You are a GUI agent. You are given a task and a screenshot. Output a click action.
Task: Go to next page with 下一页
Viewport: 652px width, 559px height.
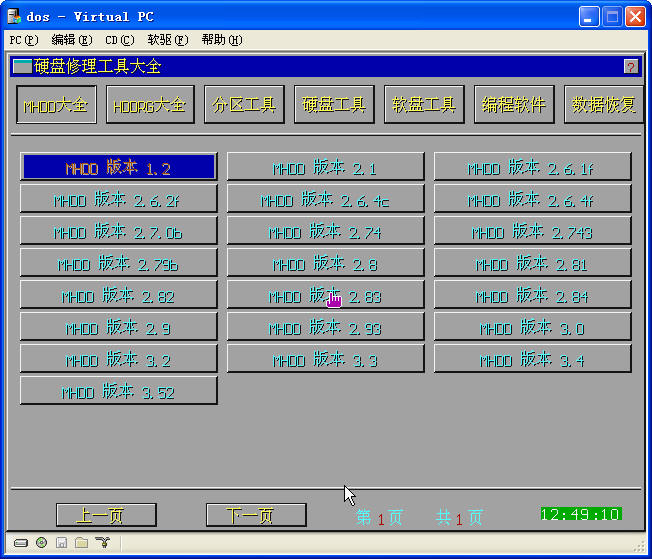[x=256, y=515]
